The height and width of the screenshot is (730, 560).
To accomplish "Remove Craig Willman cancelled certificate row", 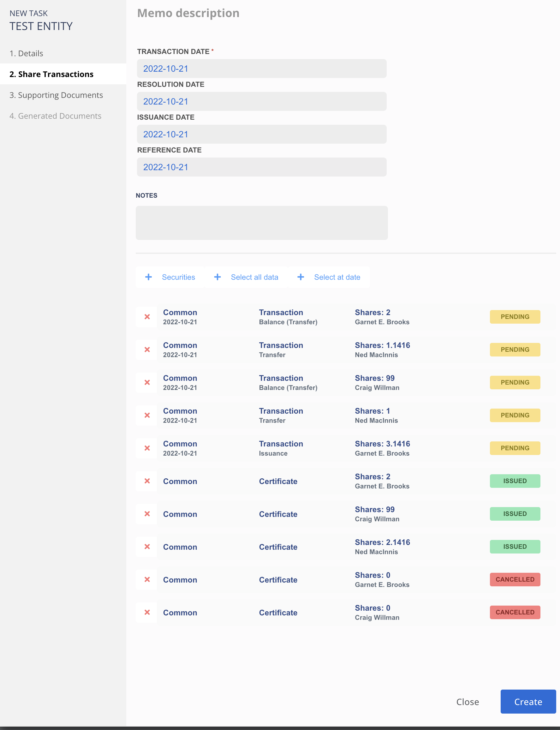I will click(x=147, y=612).
